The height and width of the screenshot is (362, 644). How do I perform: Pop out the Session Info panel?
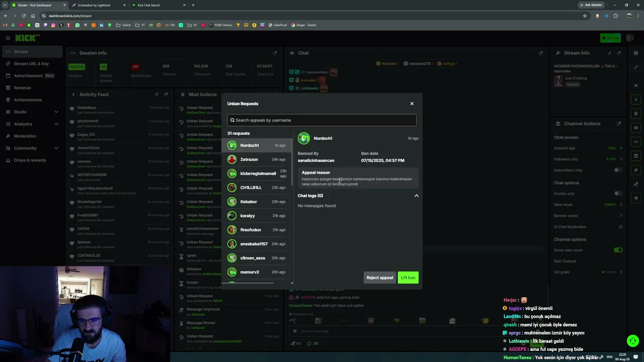pyautogui.click(x=275, y=53)
